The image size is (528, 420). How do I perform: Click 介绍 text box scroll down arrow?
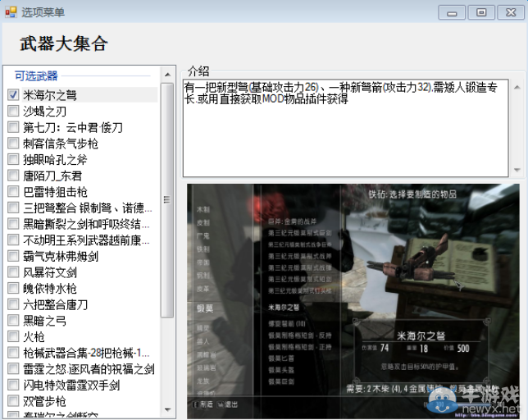(x=517, y=170)
